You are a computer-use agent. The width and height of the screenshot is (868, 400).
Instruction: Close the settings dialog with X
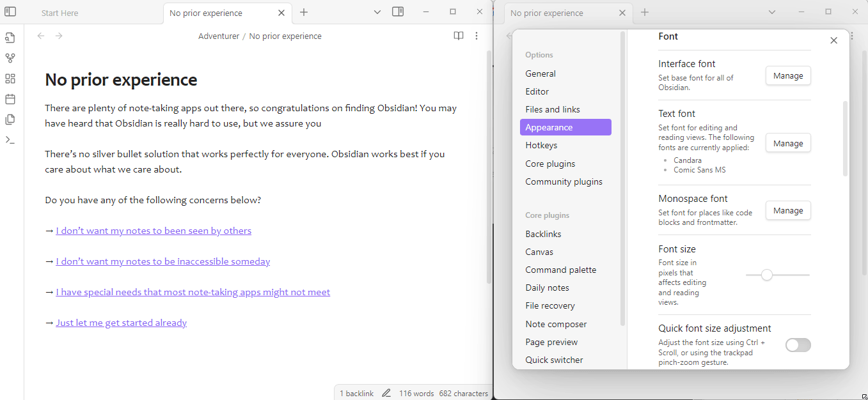[x=833, y=40]
